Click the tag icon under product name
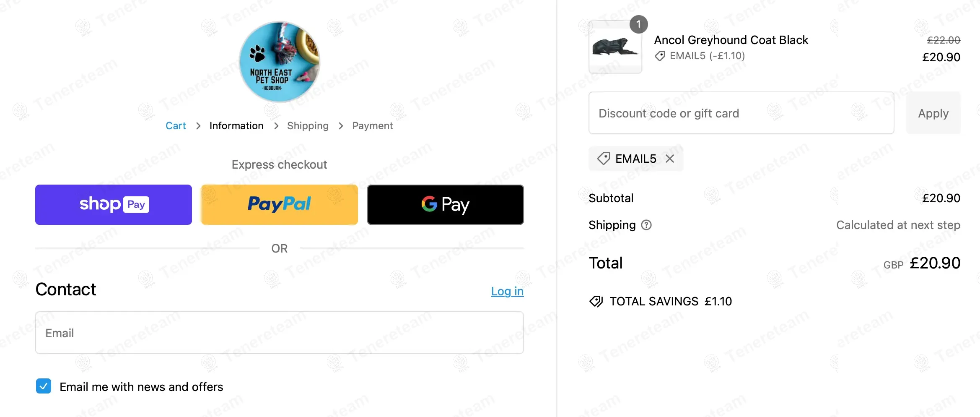The image size is (980, 417). 660,56
